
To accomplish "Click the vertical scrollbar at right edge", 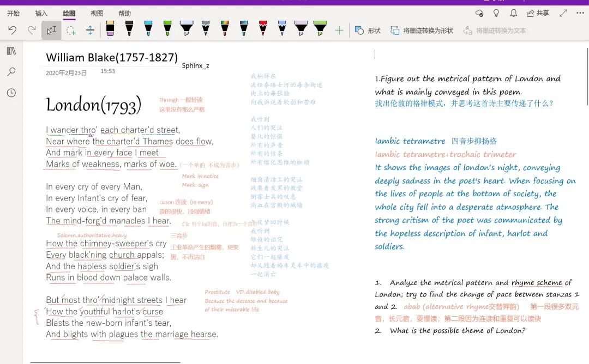I will coord(587,76).
